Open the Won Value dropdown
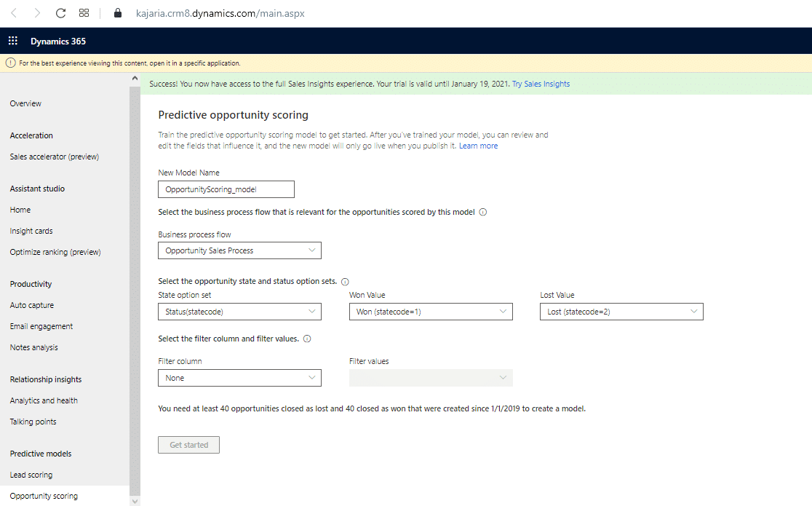The width and height of the screenshot is (812, 506). click(431, 312)
